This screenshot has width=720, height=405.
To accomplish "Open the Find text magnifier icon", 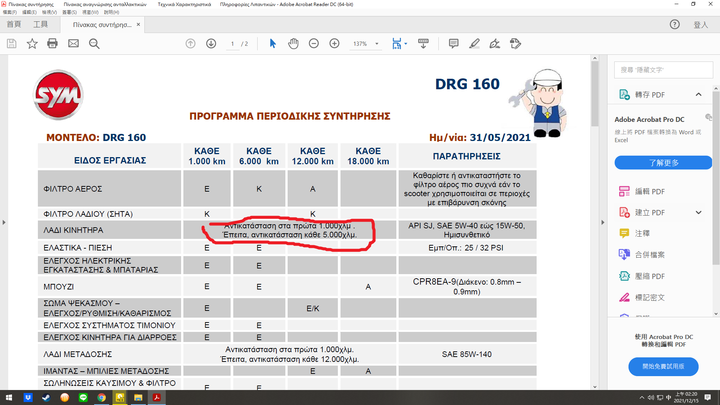I will pyautogui.click(x=94, y=44).
